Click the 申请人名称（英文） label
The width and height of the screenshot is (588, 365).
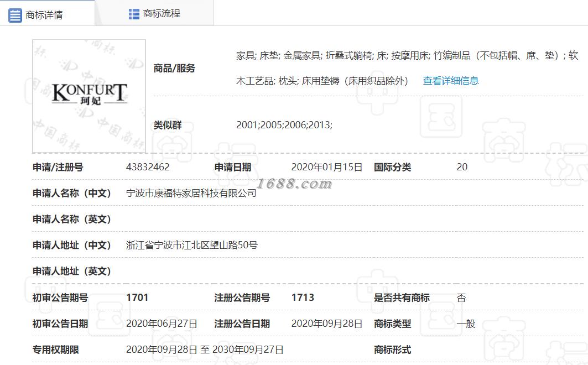coord(72,219)
